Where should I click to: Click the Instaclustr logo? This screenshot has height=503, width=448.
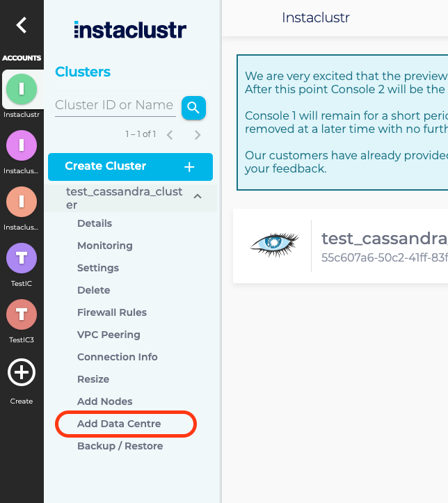[x=129, y=30]
